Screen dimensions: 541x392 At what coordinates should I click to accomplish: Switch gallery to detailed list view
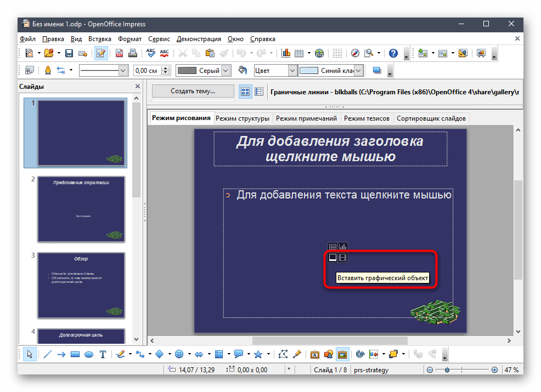point(259,92)
